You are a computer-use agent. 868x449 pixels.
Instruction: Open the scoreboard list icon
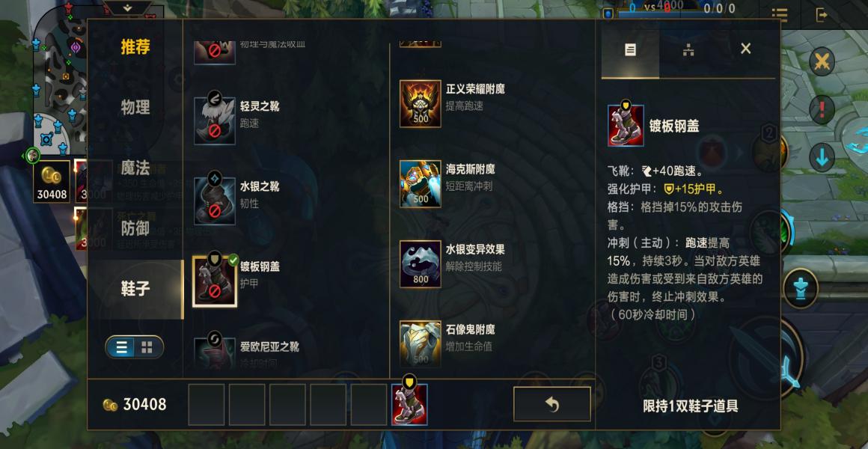click(x=780, y=15)
